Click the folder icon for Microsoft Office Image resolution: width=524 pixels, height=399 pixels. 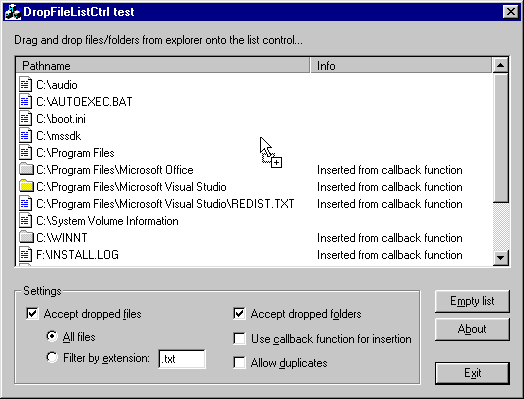[x=26, y=169]
